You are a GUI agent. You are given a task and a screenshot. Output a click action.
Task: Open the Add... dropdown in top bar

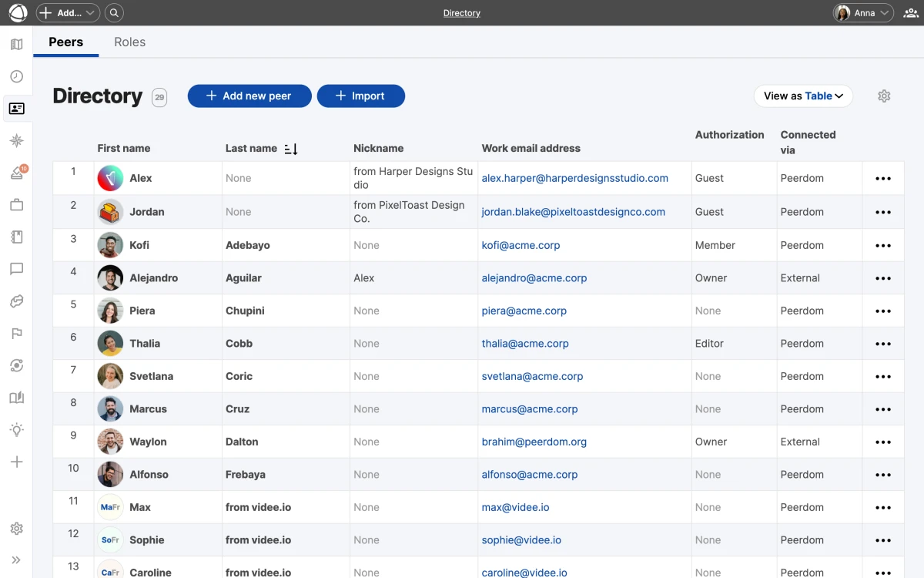67,12
